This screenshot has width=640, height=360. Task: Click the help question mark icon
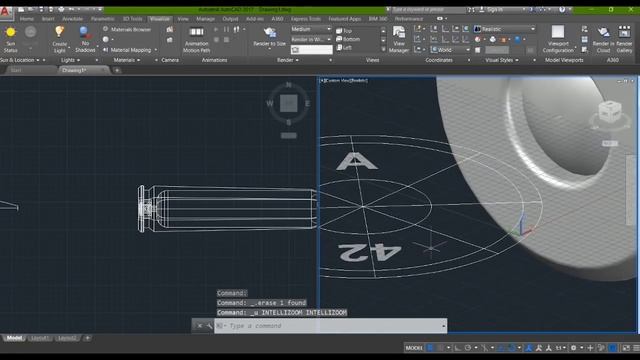(x=562, y=9)
